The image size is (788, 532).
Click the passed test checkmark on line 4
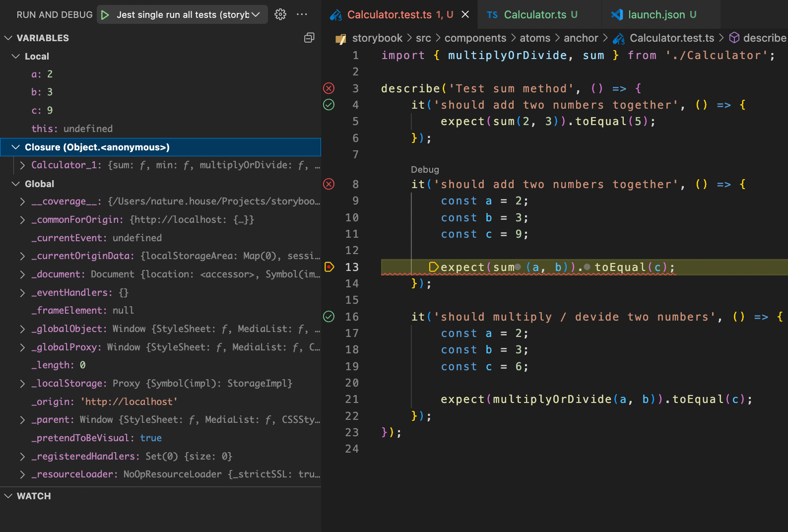(328, 105)
